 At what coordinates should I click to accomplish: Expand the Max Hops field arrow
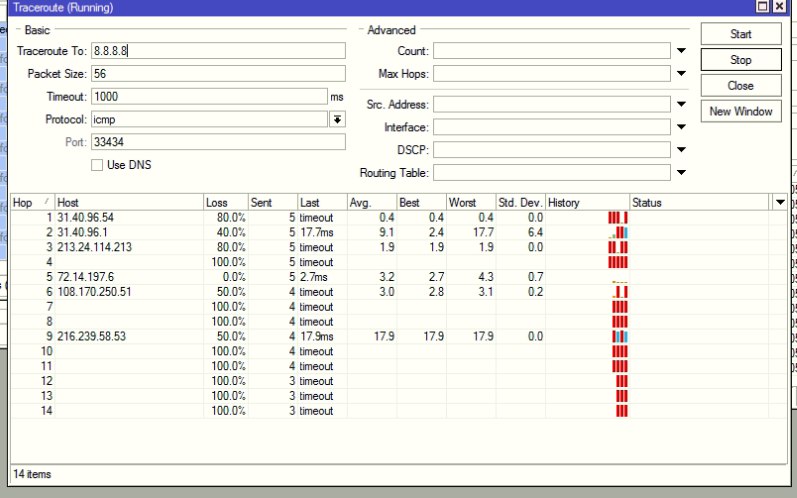tap(681, 74)
